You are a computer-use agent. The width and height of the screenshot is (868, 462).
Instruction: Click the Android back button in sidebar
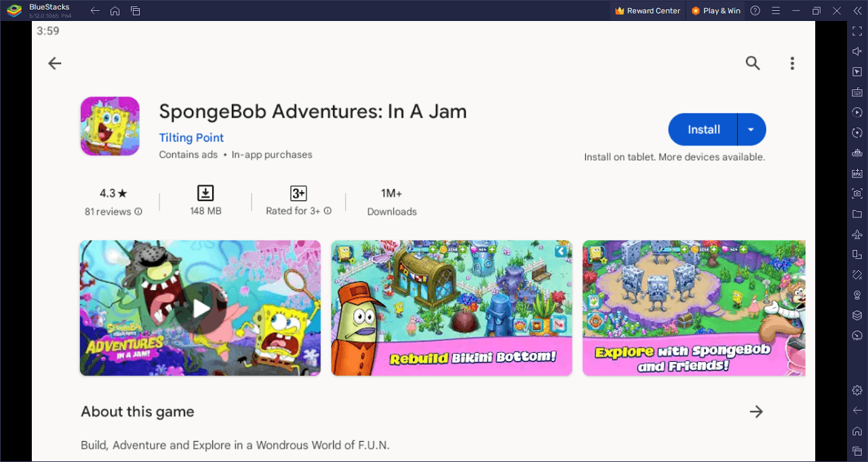point(857,411)
